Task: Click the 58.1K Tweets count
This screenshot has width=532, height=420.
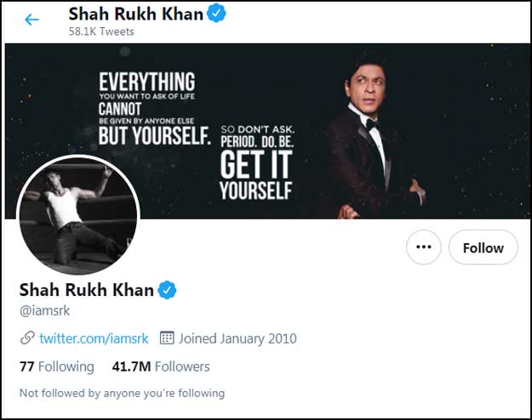Action: coord(101,32)
